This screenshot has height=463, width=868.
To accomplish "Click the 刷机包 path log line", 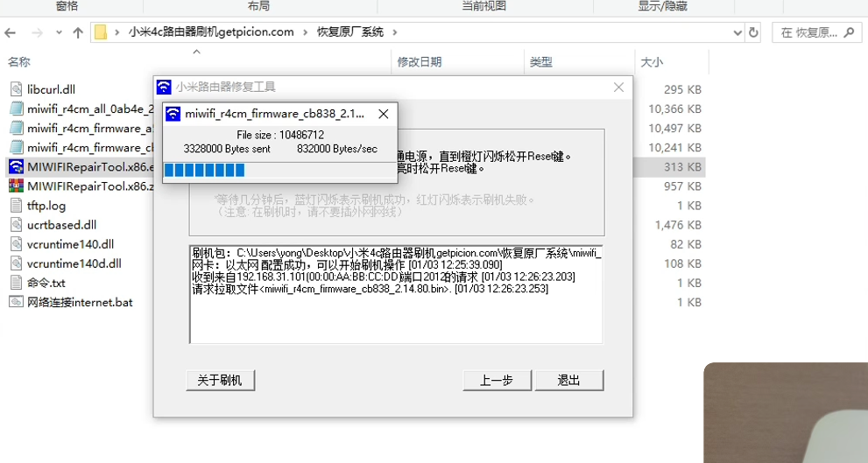I will (397, 253).
